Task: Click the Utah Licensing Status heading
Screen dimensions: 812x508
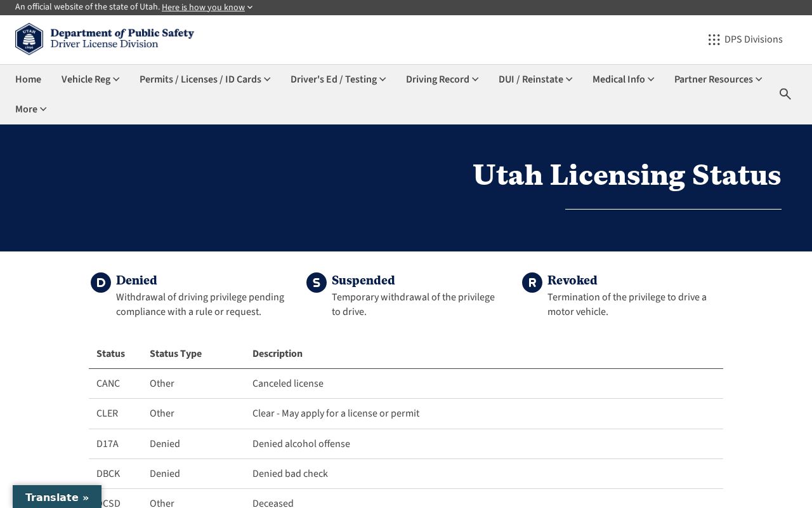Action: coord(627,175)
